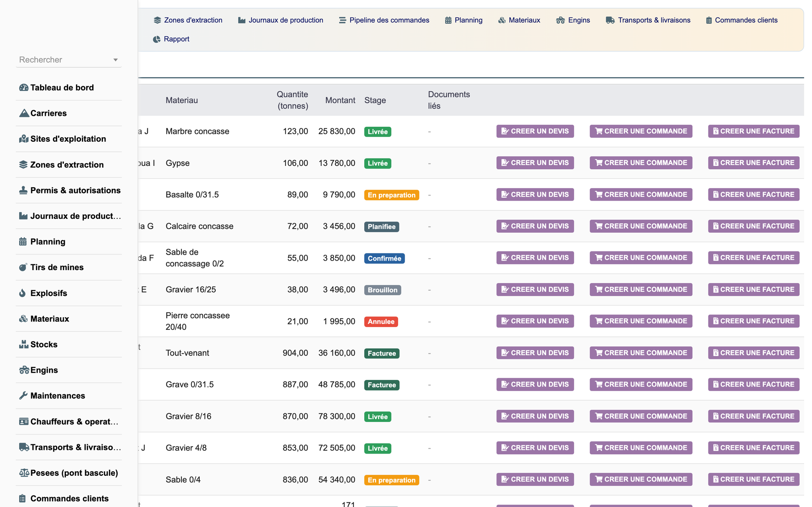
Task: Create a commande for Gravier 4/8
Action: coord(641,448)
